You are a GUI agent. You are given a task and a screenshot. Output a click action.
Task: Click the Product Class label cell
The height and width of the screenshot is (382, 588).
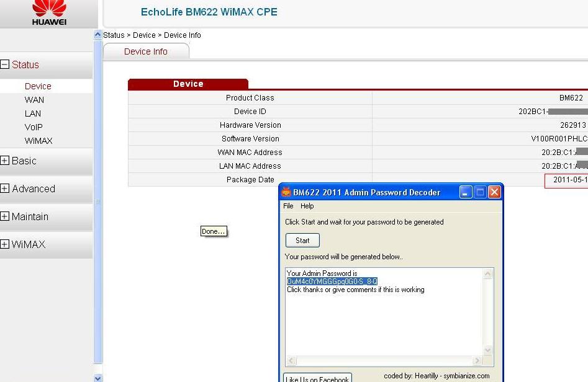pos(250,98)
